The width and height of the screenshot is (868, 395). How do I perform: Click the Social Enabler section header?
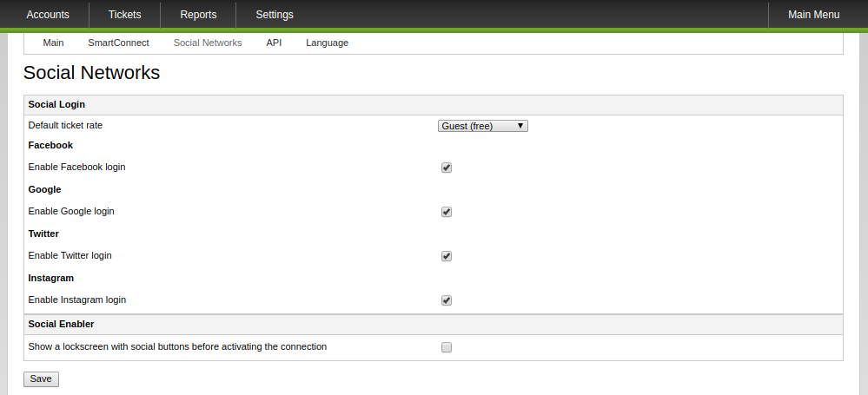click(x=61, y=324)
